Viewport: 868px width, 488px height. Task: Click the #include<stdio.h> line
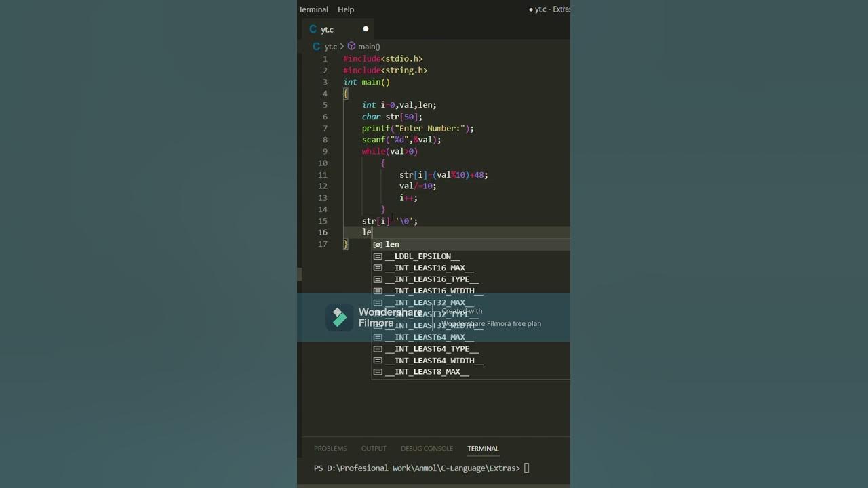coord(382,59)
